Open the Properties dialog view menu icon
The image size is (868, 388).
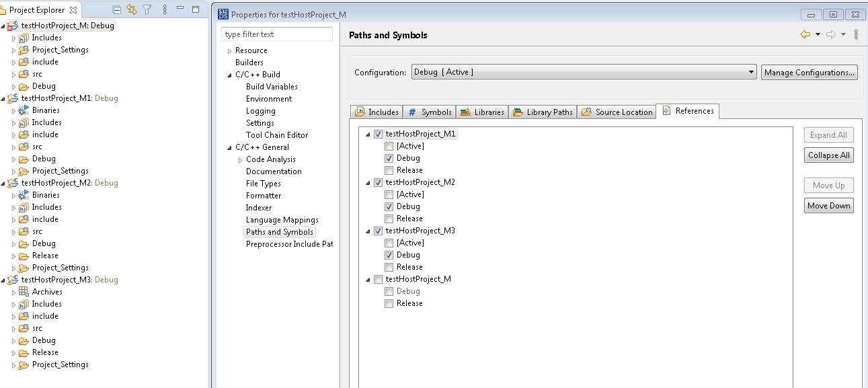[x=856, y=35]
